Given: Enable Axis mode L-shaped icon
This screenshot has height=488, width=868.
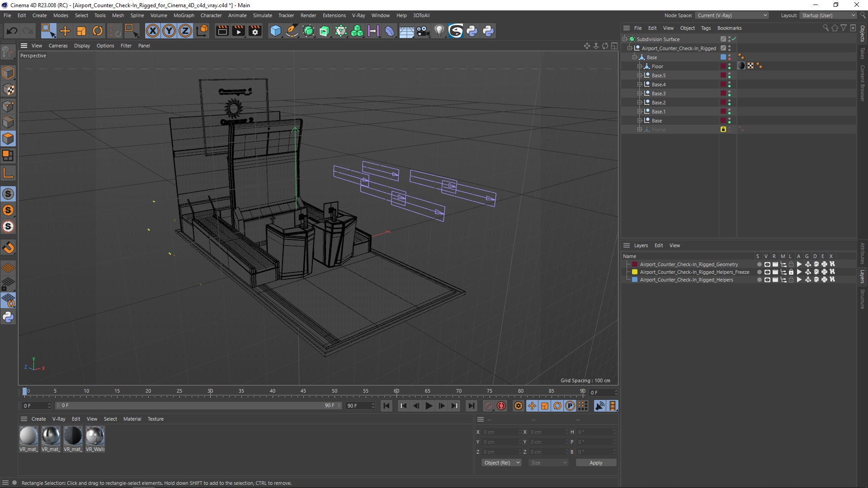Looking at the screenshot, I should [x=8, y=173].
